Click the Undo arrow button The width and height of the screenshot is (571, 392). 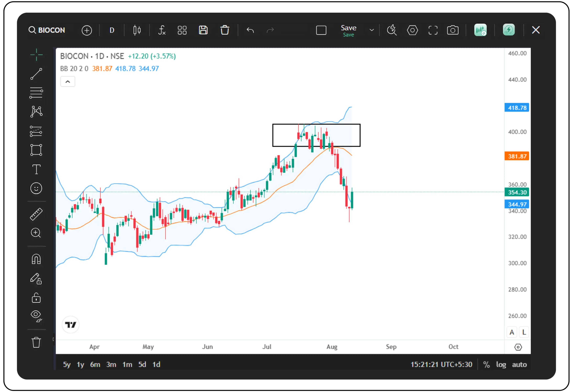click(250, 30)
